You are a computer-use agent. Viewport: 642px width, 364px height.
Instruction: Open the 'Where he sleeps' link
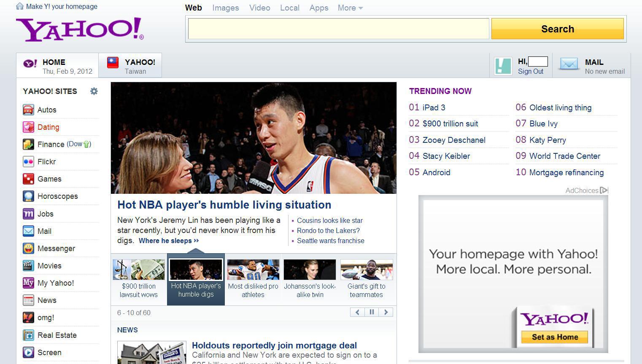pos(168,241)
